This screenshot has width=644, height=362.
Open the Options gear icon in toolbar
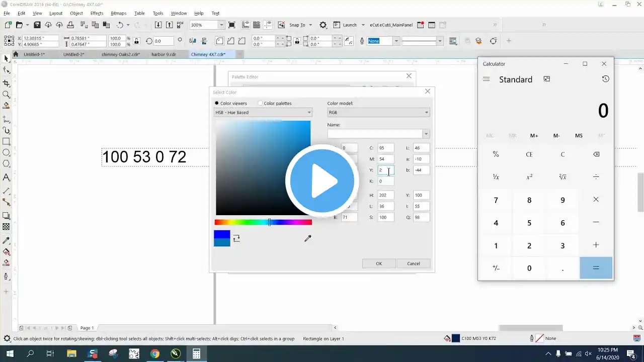[323, 25]
